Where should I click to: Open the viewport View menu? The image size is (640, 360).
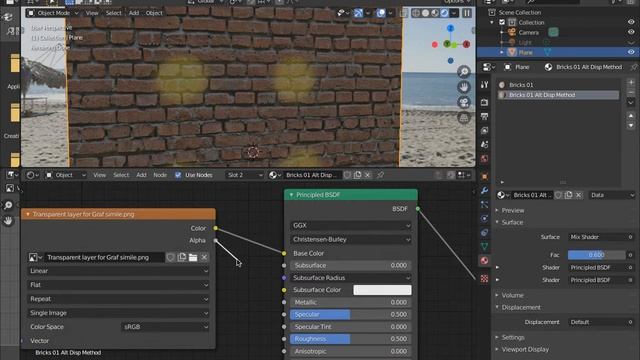(92, 13)
